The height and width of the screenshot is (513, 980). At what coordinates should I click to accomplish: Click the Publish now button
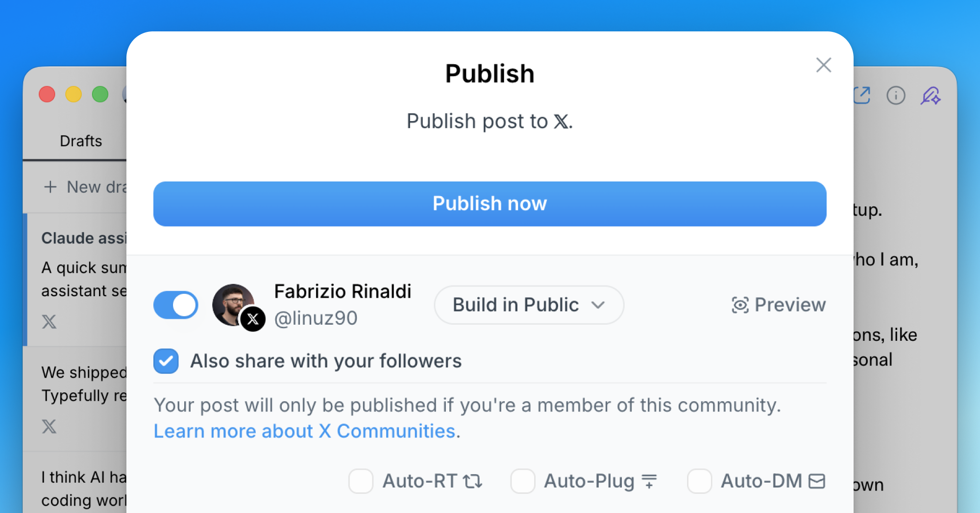coord(490,204)
